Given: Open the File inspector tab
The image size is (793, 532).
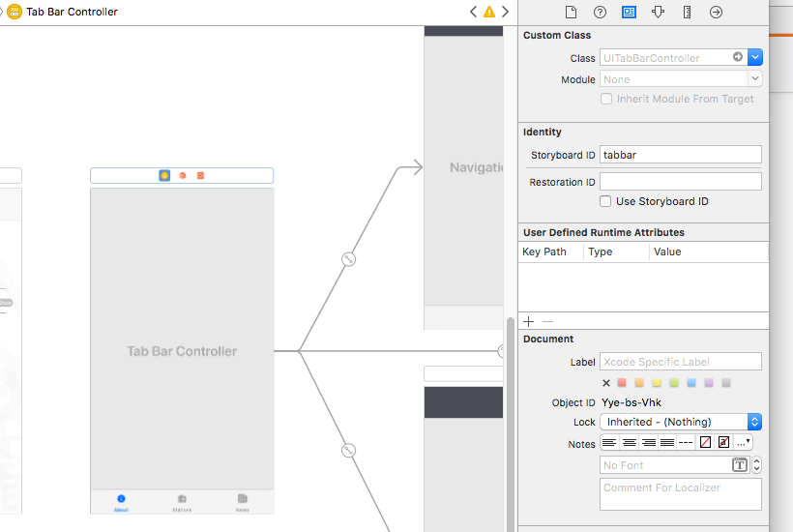Looking at the screenshot, I should coord(571,13).
